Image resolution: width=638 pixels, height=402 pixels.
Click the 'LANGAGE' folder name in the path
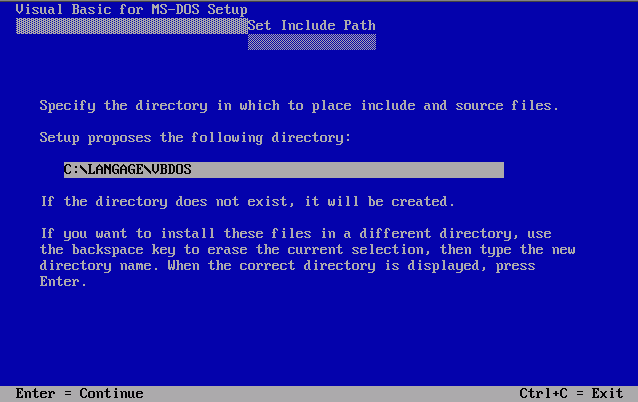pos(116,170)
